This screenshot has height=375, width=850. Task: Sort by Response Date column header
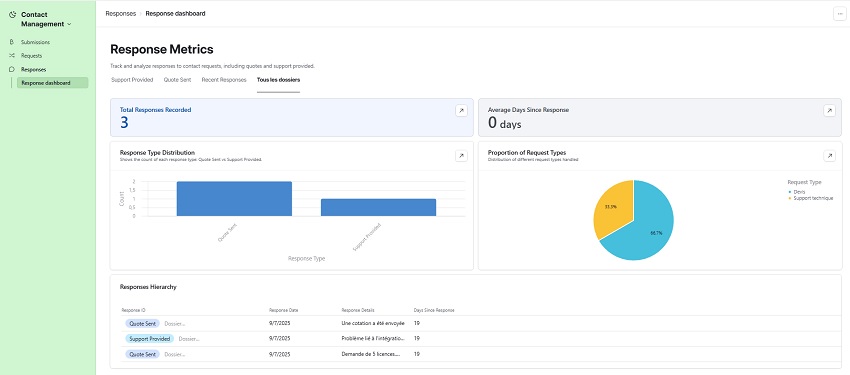[x=284, y=310]
